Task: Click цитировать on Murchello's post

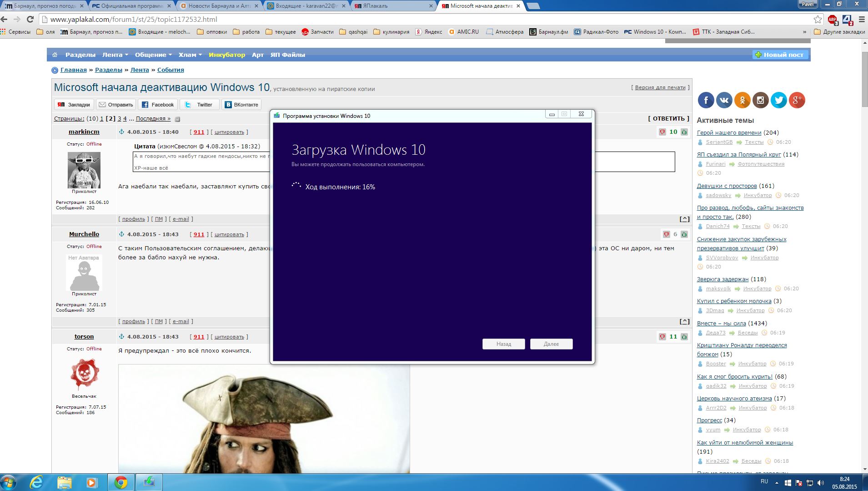Action: (229, 234)
